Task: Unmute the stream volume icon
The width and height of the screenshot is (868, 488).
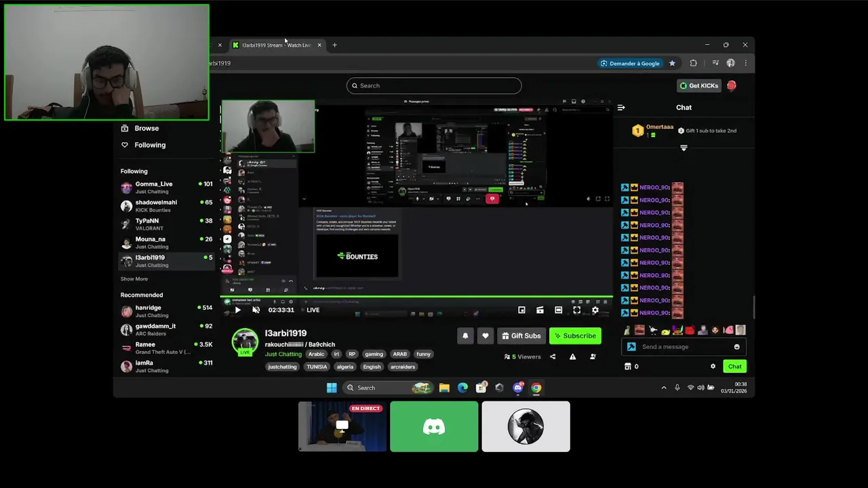Action: coord(256,310)
